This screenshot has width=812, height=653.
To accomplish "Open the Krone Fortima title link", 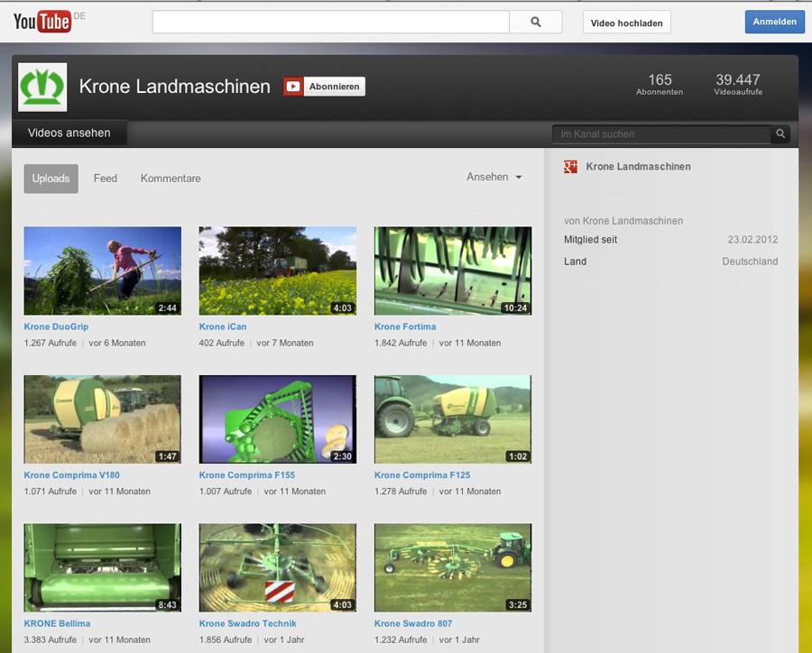I will (405, 326).
